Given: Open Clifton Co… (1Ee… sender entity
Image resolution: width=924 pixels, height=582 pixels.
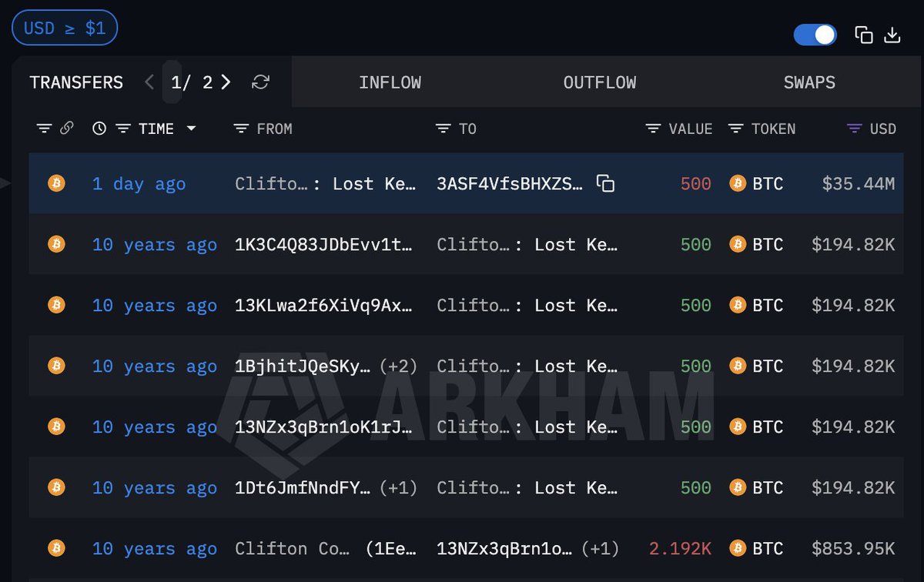Looking at the screenshot, I should [324, 549].
